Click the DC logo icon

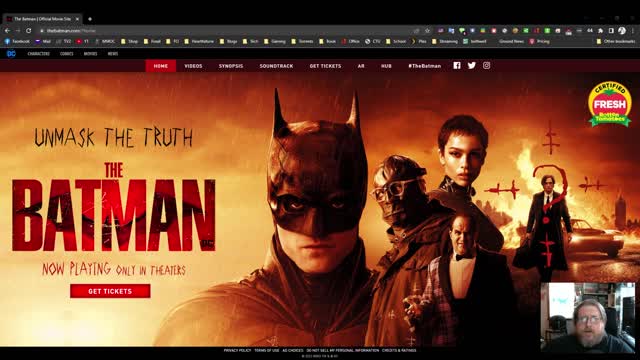pyautogui.click(x=11, y=53)
